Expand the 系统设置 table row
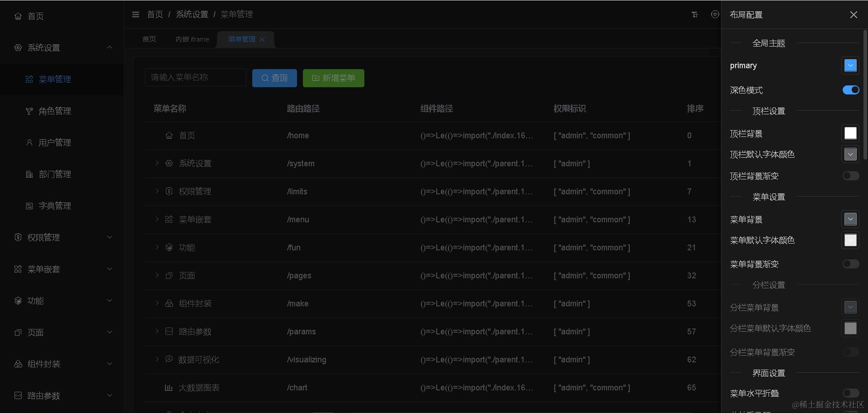Image resolution: width=868 pixels, height=413 pixels. [157, 163]
